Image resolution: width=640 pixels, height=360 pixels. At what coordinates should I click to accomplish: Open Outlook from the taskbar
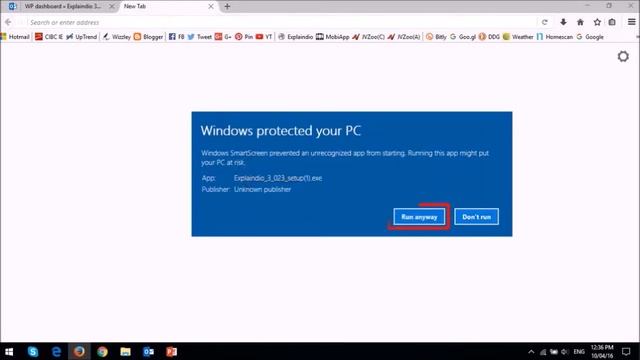(149, 351)
